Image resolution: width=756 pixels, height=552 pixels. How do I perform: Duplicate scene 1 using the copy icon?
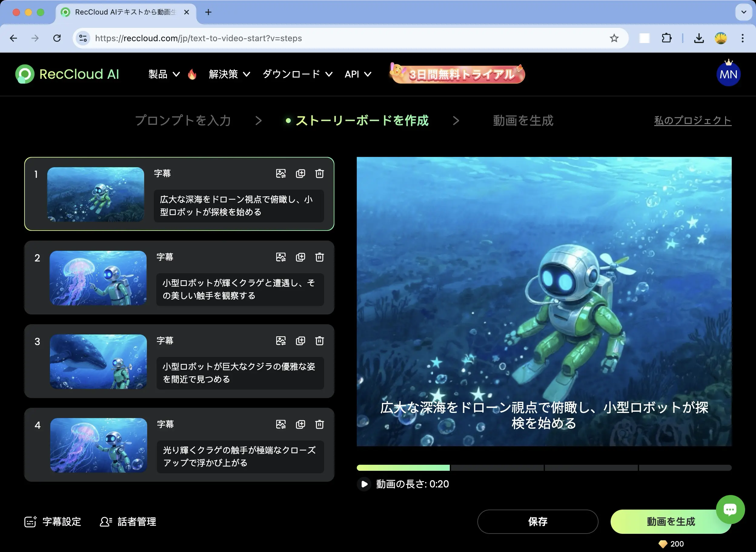click(x=300, y=174)
